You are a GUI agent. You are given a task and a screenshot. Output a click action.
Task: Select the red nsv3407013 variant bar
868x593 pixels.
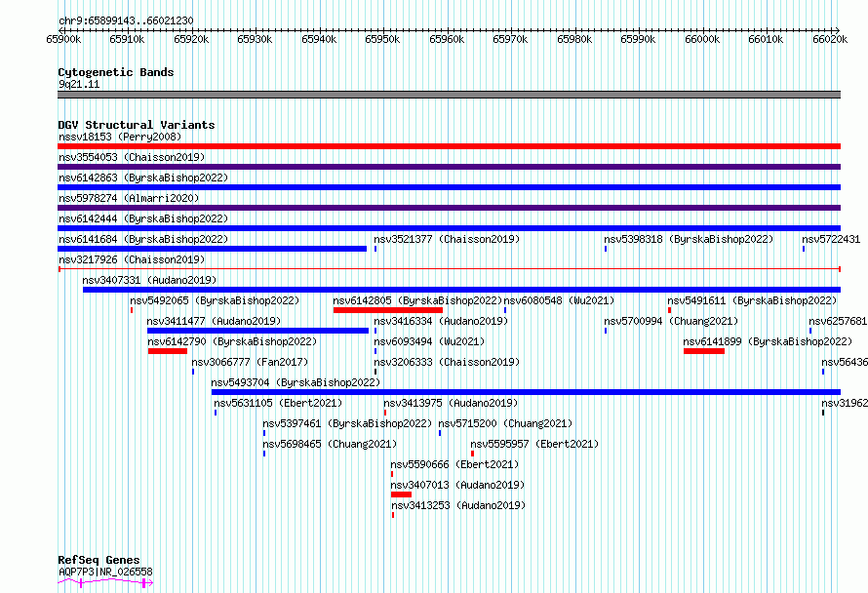pyautogui.click(x=402, y=494)
